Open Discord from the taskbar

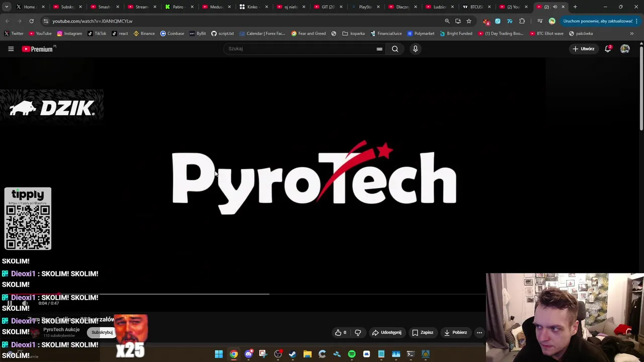[x=249, y=354]
